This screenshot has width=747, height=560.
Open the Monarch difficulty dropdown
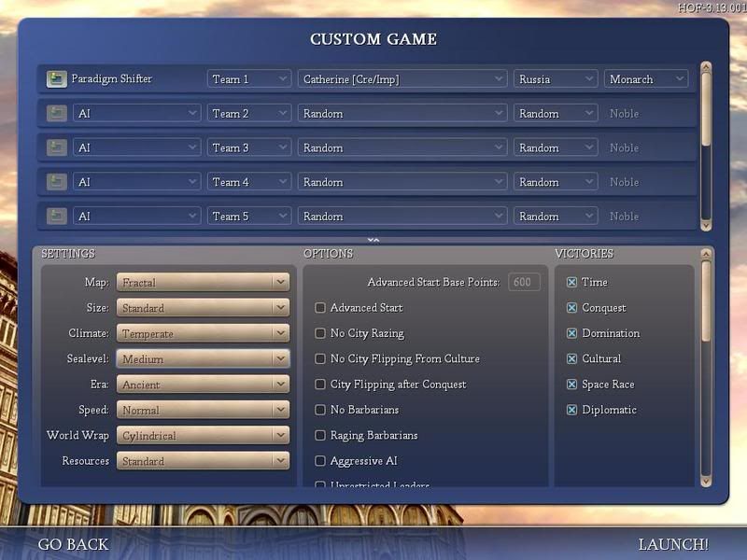click(x=646, y=79)
